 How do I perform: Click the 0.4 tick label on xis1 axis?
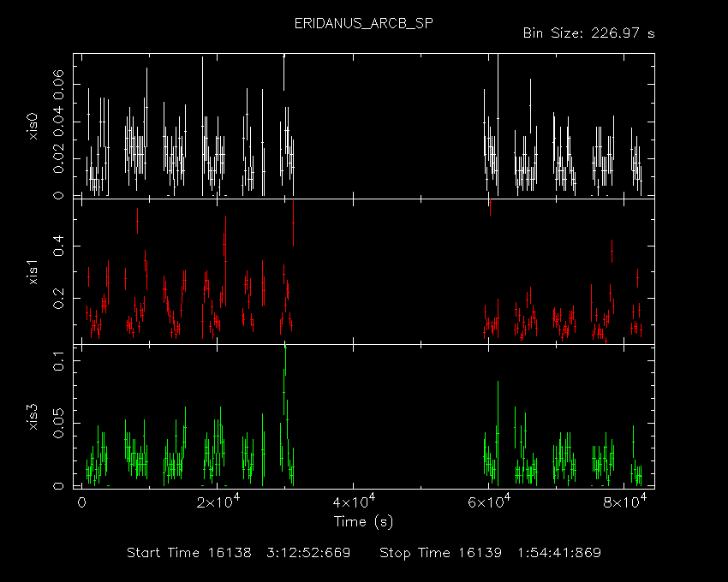pos(58,246)
